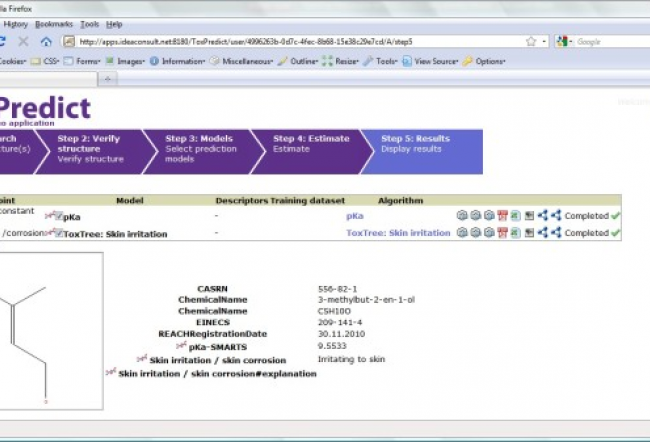
Task: Open the Options dropdown in developer toolbar
Action: [484, 61]
